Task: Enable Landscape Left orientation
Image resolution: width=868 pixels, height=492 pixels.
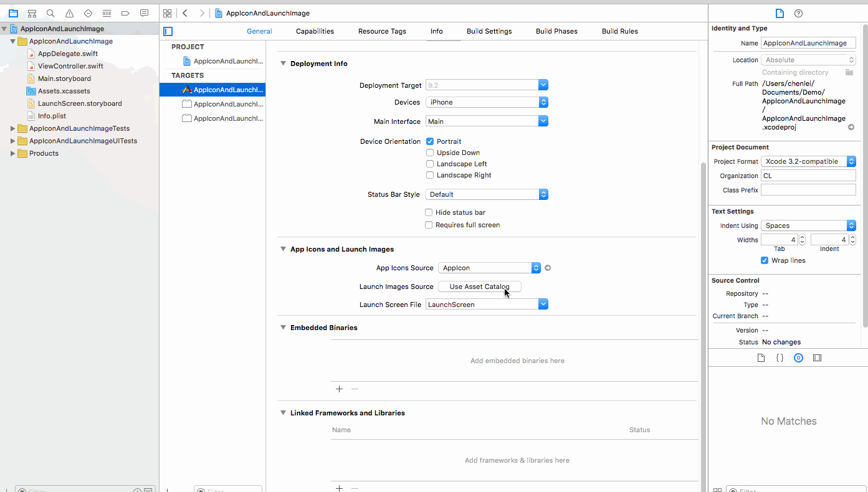Action: (430, 164)
